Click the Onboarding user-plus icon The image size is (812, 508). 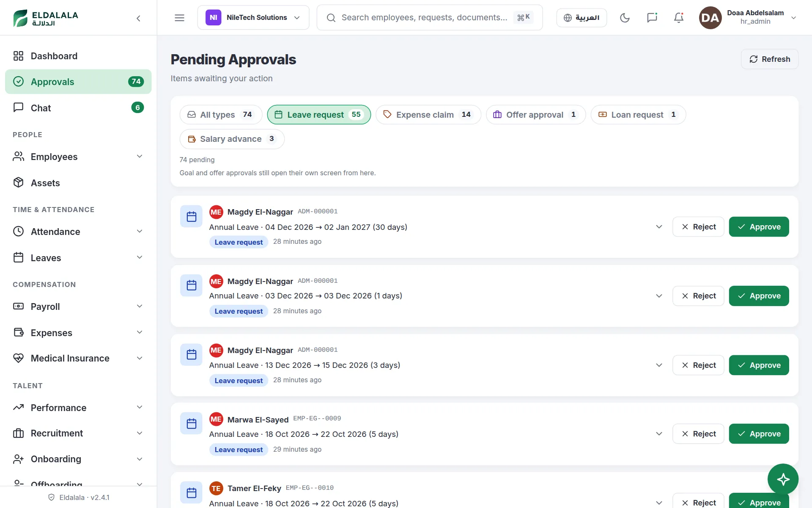18,459
